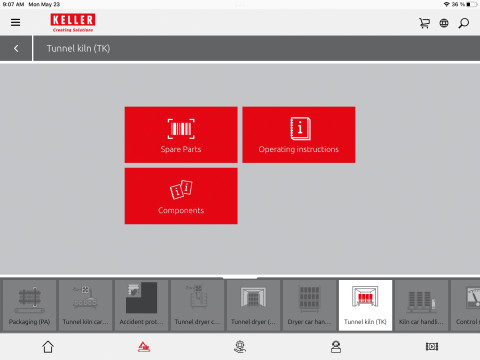
Task: Open the globe service tab in bottom bar
Action: tap(240, 347)
